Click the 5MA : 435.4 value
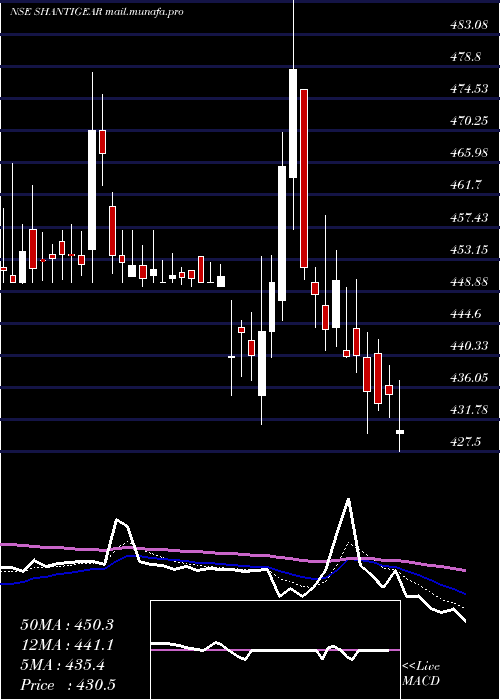The width and height of the screenshot is (500, 700). pyautogui.click(x=62, y=665)
